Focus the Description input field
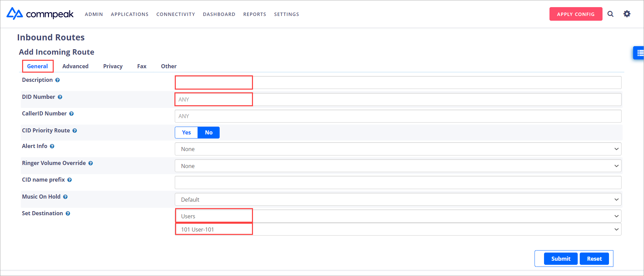The width and height of the screenshot is (644, 276). pos(398,82)
